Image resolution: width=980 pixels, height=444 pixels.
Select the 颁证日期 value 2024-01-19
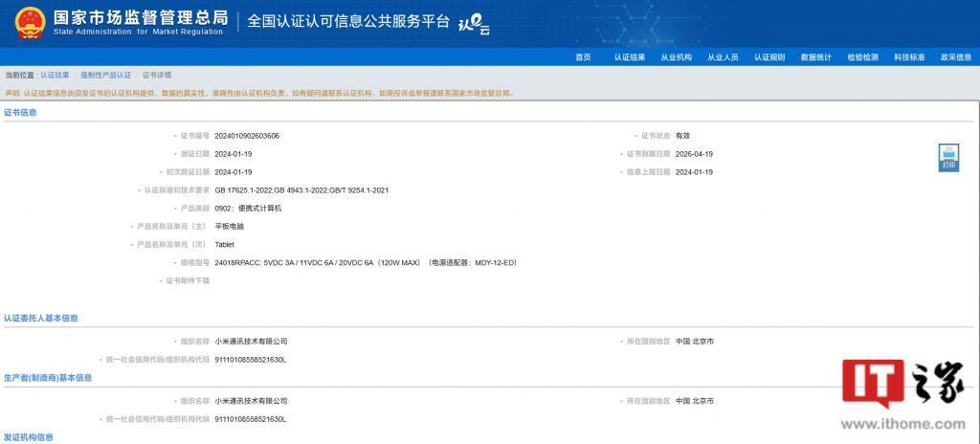(234, 154)
